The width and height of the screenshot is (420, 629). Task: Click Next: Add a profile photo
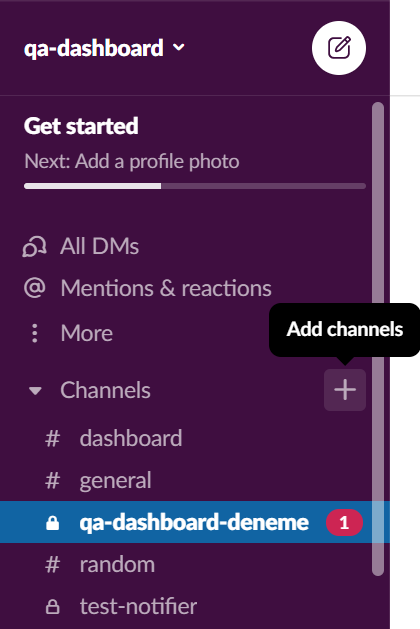tap(132, 161)
